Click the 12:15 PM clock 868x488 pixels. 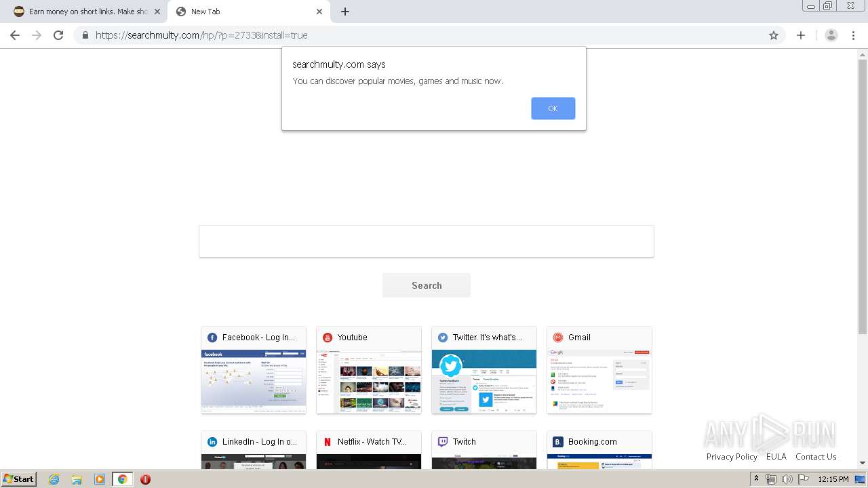[x=833, y=479]
